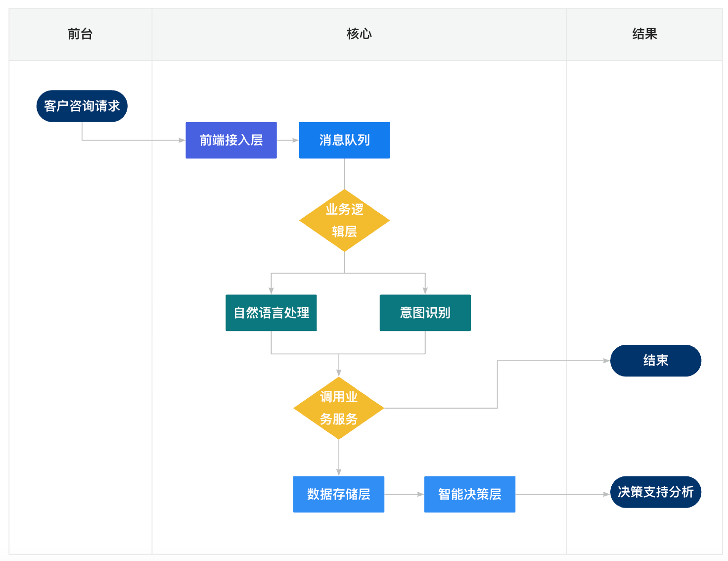Select the 调用业务服务 decision diamond
The width and height of the screenshot is (728, 561).
coord(339,408)
